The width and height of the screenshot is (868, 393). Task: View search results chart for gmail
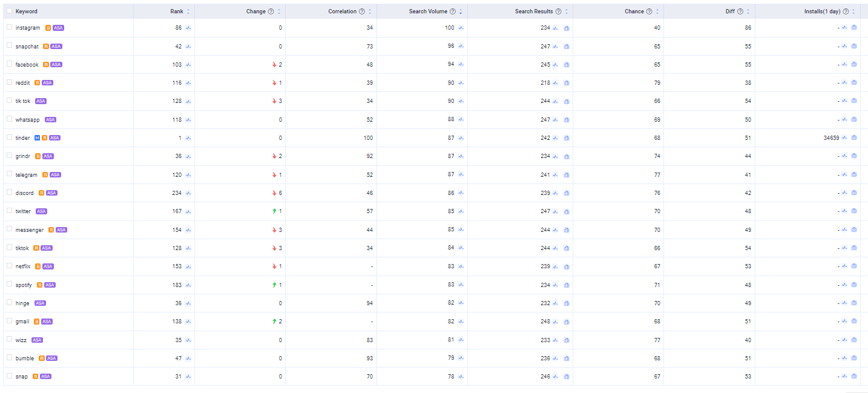pyautogui.click(x=556, y=322)
